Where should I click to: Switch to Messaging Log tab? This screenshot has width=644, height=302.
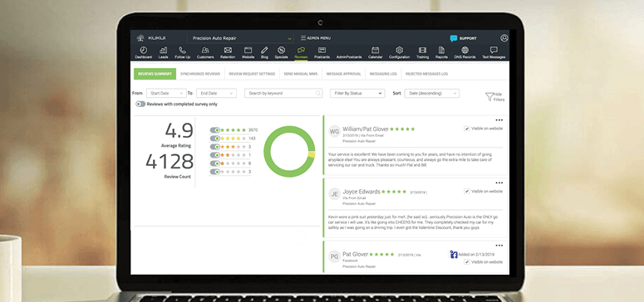point(383,74)
